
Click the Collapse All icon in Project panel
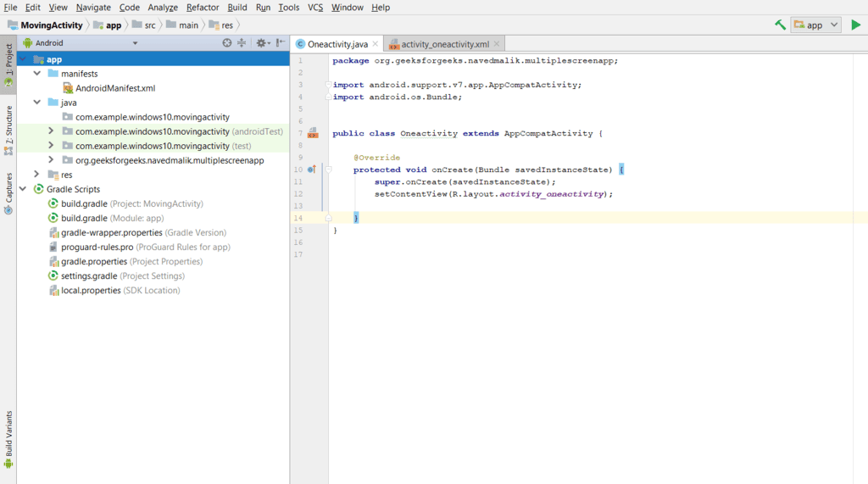click(242, 42)
